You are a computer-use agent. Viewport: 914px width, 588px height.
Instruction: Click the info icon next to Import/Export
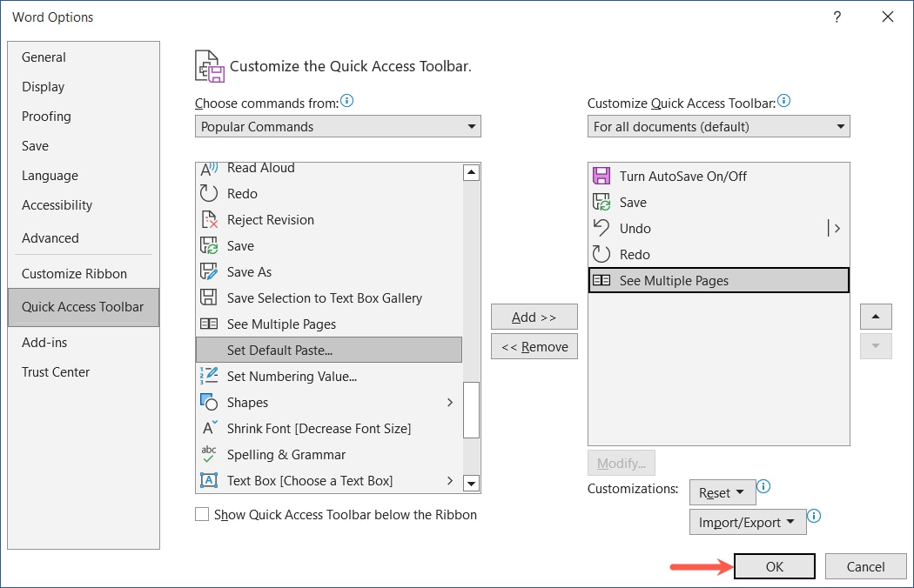click(813, 516)
